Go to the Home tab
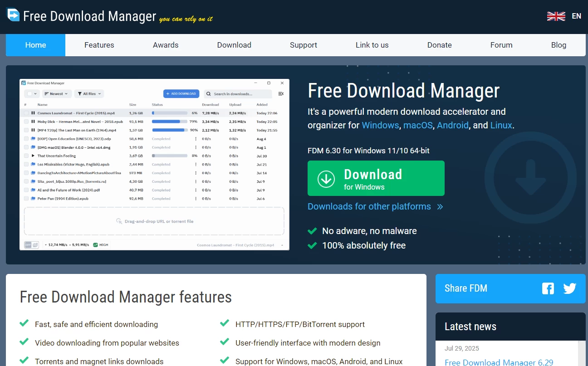 (x=35, y=45)
